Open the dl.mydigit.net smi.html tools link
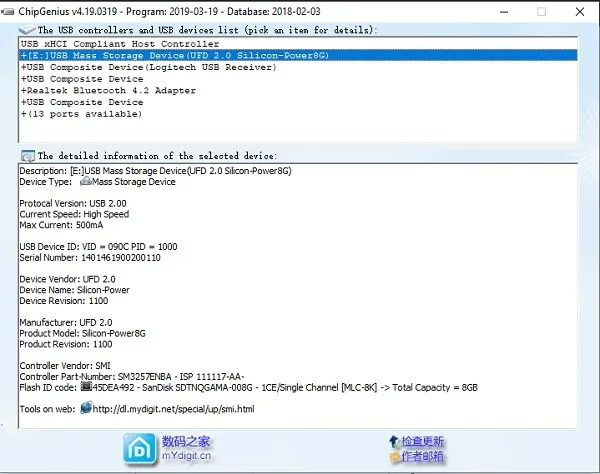 pos(173,409)
